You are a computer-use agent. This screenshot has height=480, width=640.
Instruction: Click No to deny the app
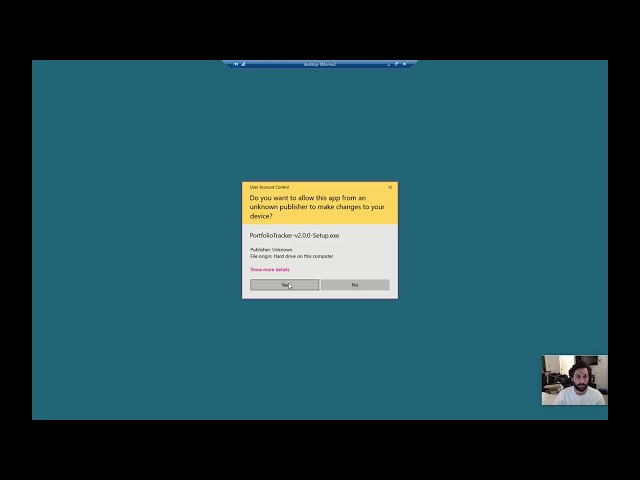pos(355,285)
